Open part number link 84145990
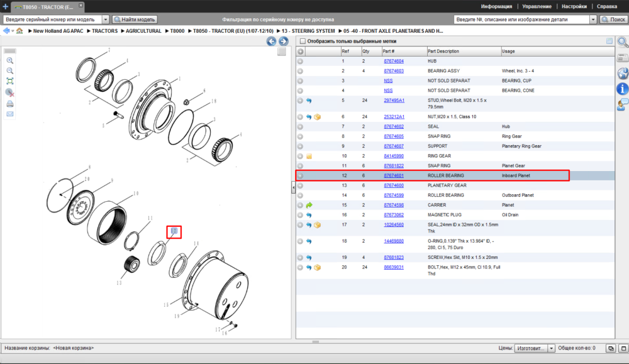 pos(394,157)
